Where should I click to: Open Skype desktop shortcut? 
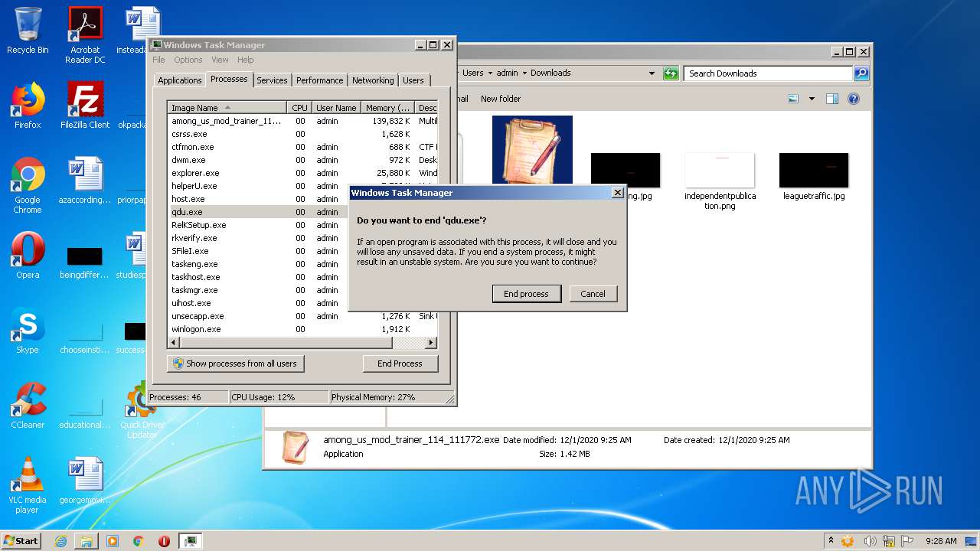click(x=28, y=330)
